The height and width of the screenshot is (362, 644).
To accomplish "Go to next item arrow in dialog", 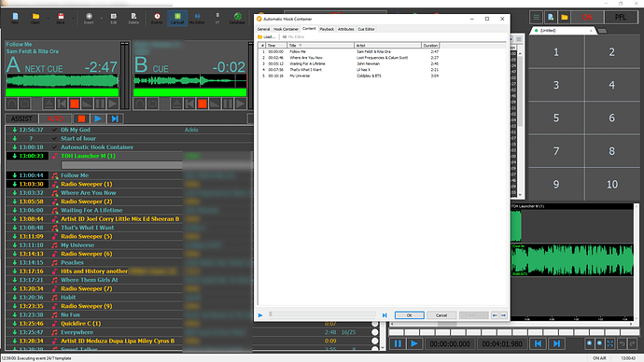I will 503,315.
